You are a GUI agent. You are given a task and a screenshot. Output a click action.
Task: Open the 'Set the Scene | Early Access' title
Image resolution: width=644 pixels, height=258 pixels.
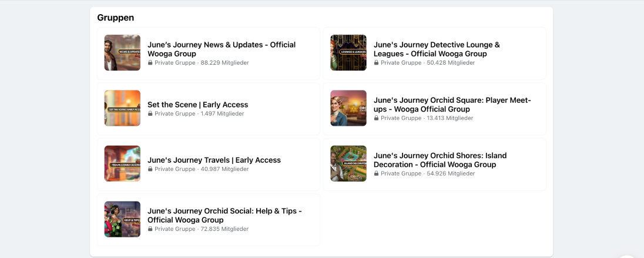[x=197, y=105]
